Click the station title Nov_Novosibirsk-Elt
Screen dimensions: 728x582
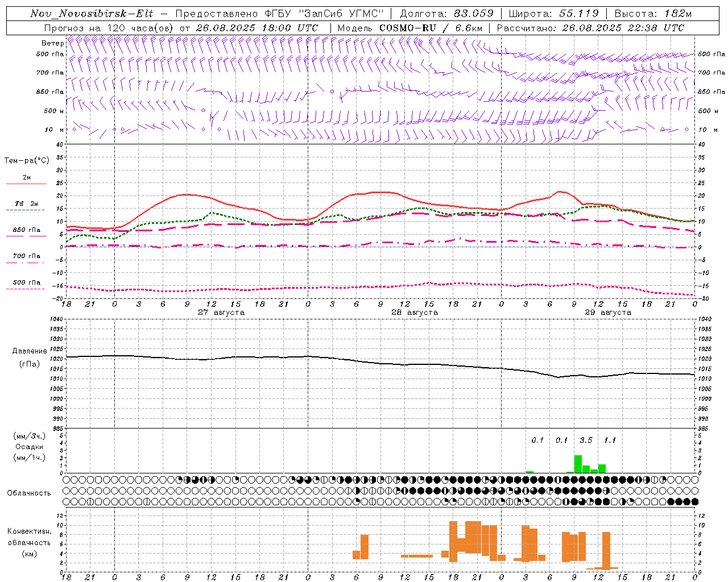tap(91, 14)
